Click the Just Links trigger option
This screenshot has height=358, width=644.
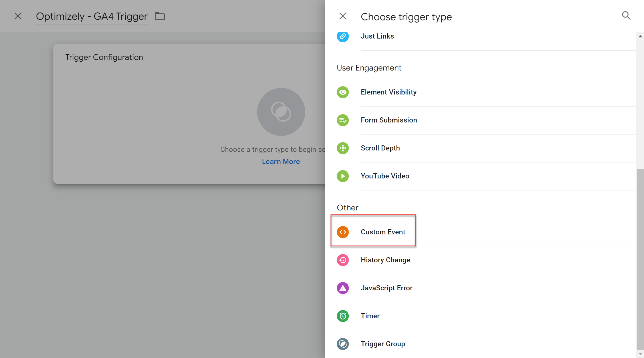tap(377, 36)
